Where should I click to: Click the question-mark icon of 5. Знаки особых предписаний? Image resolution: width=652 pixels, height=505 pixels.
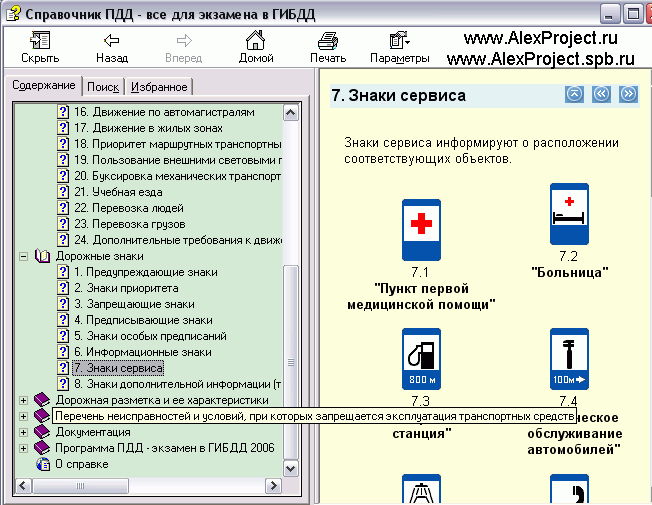pos(63,336)
